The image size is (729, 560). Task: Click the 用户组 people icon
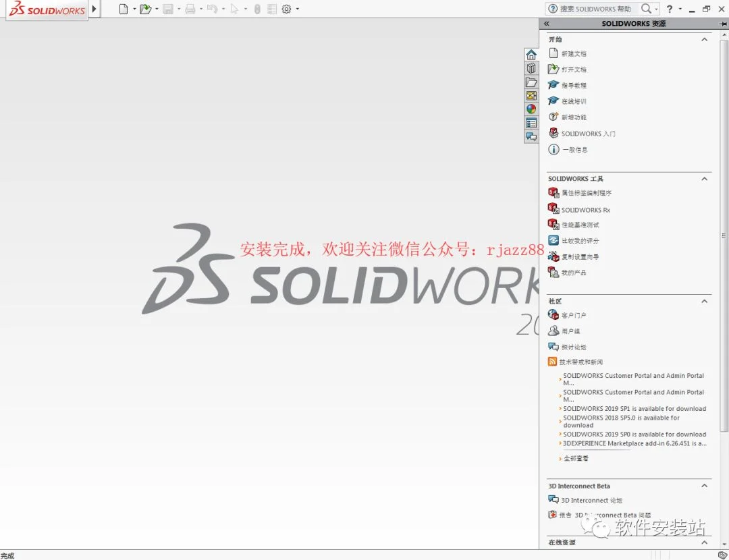pos(553,331)
